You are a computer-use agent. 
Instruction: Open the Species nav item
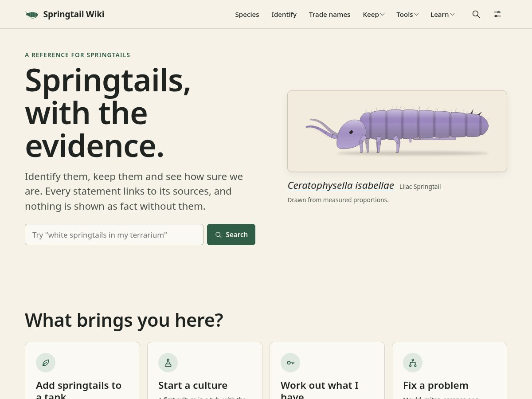pos(247,15)
